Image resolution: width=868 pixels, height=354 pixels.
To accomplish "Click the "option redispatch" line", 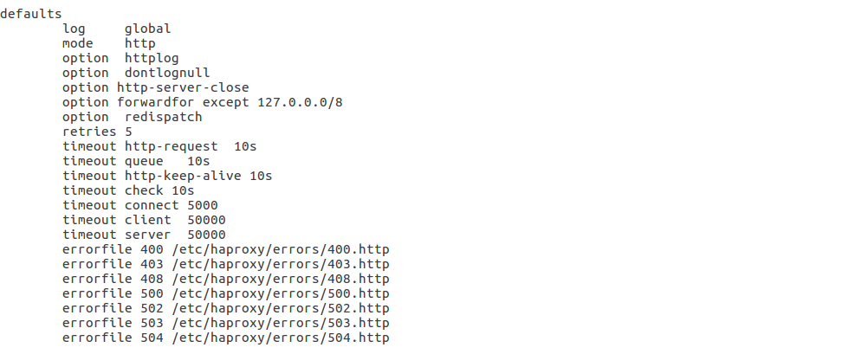I will [x=132, y=117].
